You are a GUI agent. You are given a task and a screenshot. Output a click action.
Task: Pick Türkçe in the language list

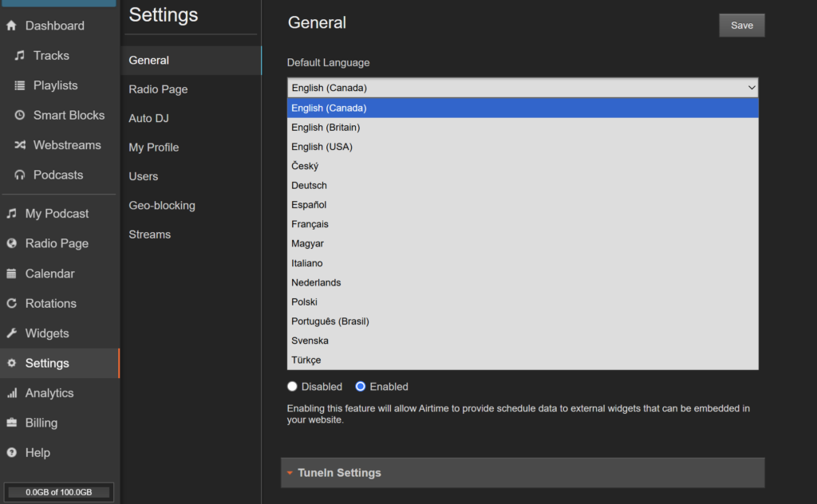(x=523, y=360)
